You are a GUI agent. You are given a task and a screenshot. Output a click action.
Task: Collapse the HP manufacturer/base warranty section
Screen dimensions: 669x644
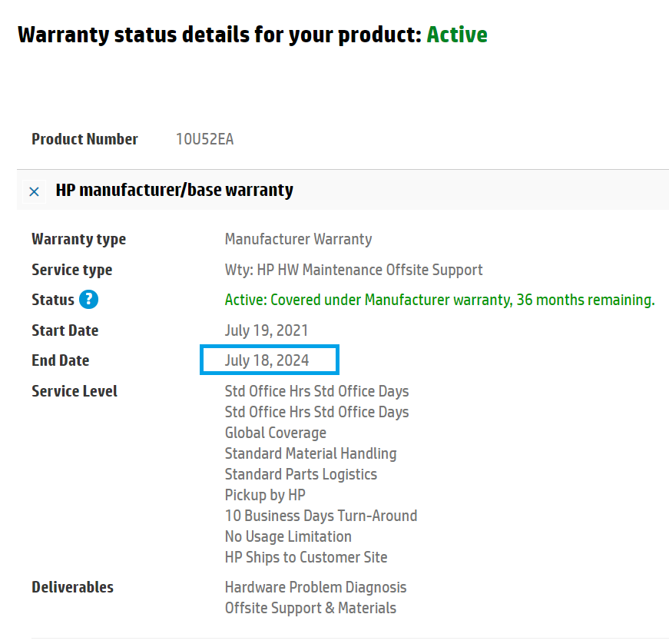coord(34,191)
